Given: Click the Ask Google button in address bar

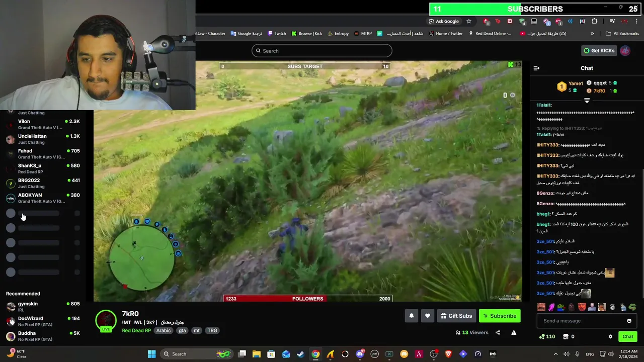Looking at the screenshot, I should (443, 21).
